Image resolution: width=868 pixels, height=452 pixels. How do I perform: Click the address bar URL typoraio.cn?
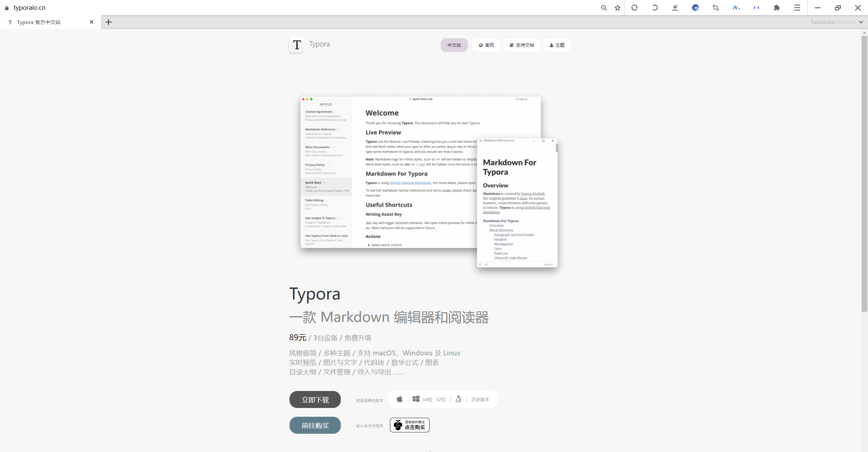[29, 7]
